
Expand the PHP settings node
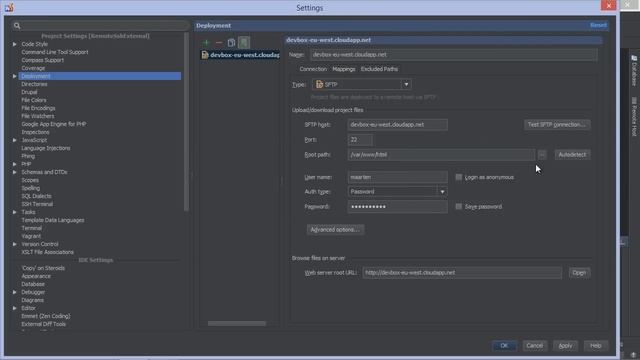[15, 164]
